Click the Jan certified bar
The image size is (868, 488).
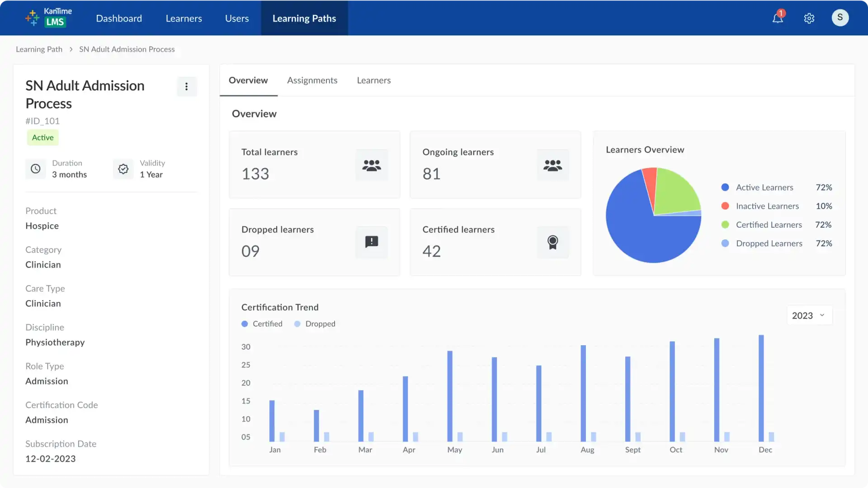[272, 421]
